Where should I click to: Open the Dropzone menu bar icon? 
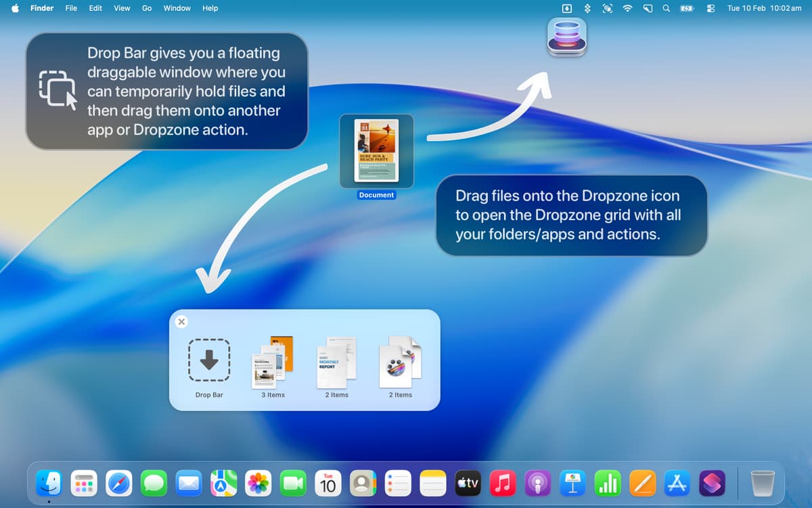[567, 8]
